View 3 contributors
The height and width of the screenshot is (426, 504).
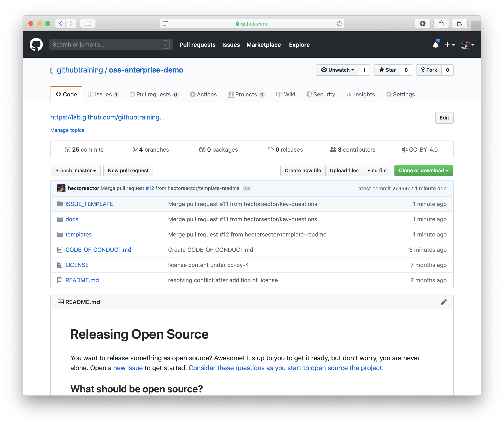[x=353, y=150]
